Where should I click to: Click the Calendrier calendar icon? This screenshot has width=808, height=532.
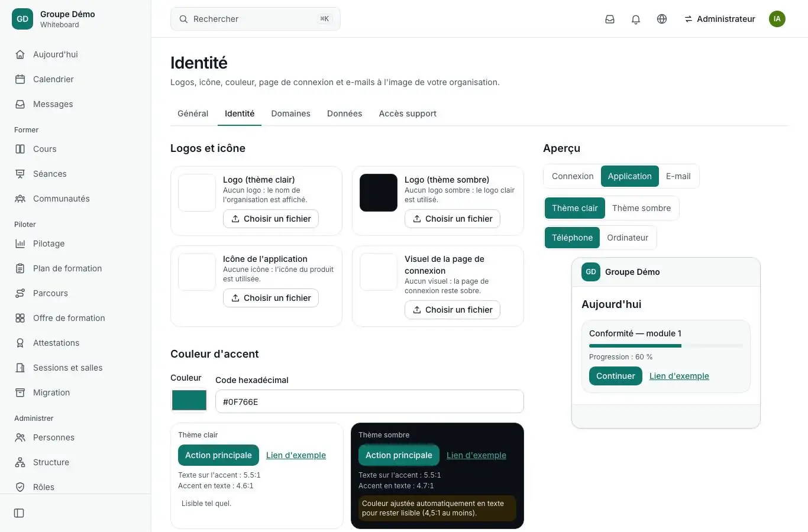point(20,79)
